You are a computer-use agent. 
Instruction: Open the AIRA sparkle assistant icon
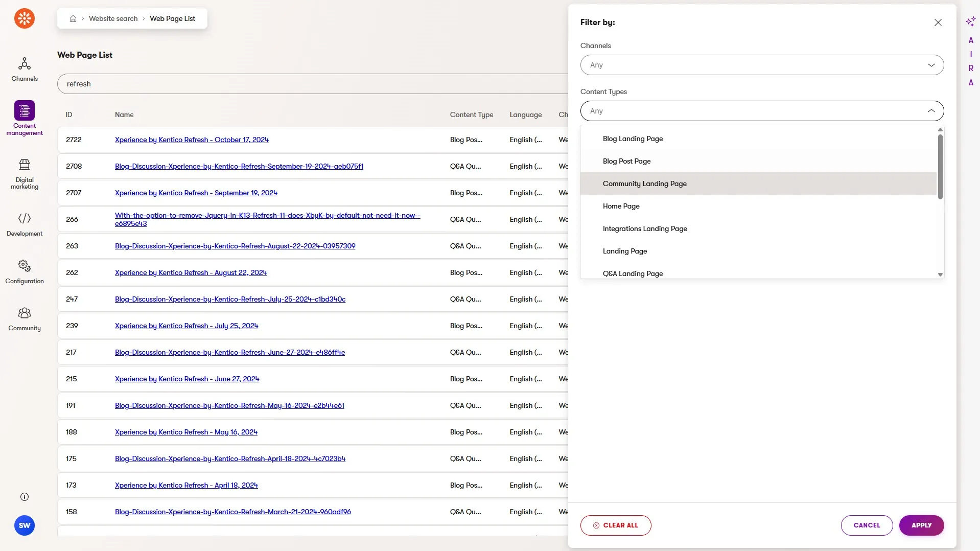[x=970, y=21]
